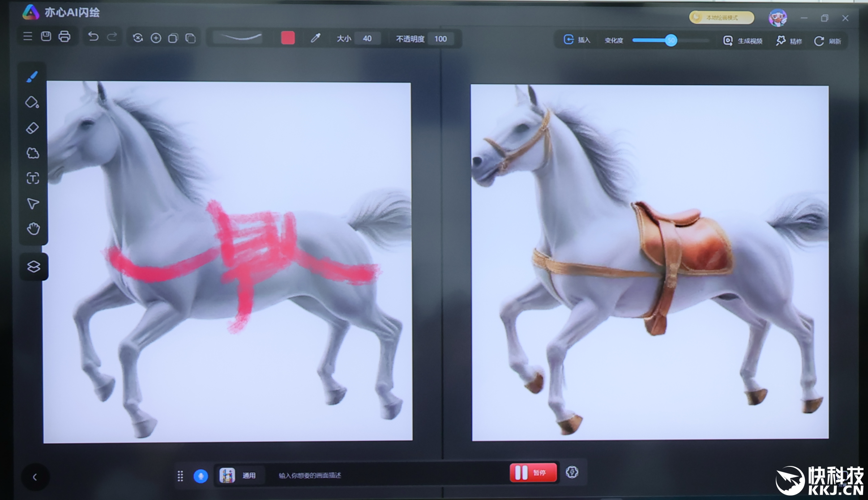The image size is (868, 500).
Task: Click the save disk icon
Action: [46, 37]
